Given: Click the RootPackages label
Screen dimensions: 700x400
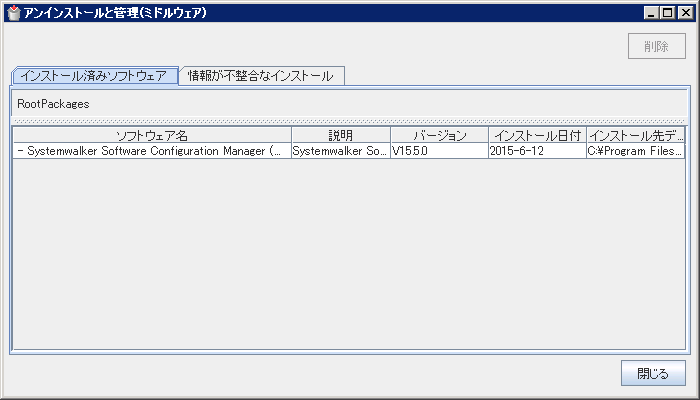Looking at the screenshot, I should pos(53,104).
